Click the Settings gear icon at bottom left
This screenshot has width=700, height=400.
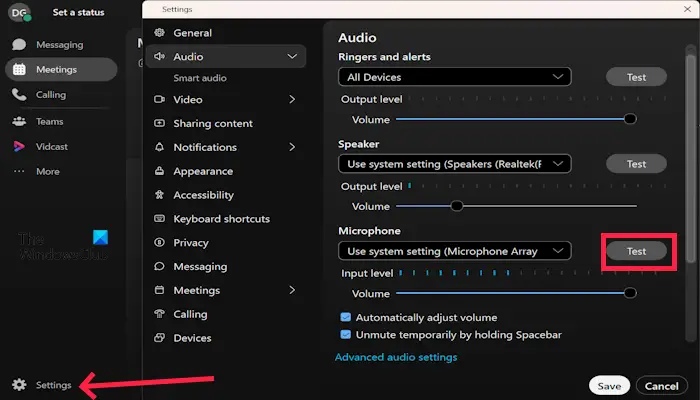pos(19,385)
